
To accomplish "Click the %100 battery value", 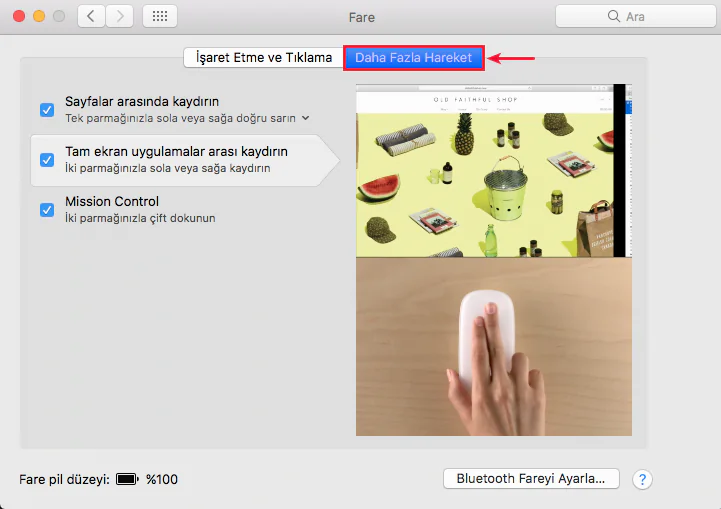I will click(x=161, y=480).
